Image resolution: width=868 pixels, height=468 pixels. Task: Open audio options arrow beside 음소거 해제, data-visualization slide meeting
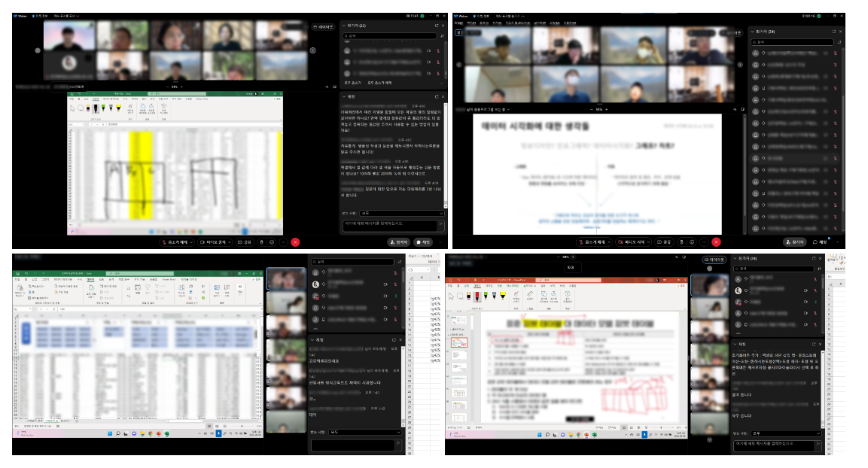610,242
